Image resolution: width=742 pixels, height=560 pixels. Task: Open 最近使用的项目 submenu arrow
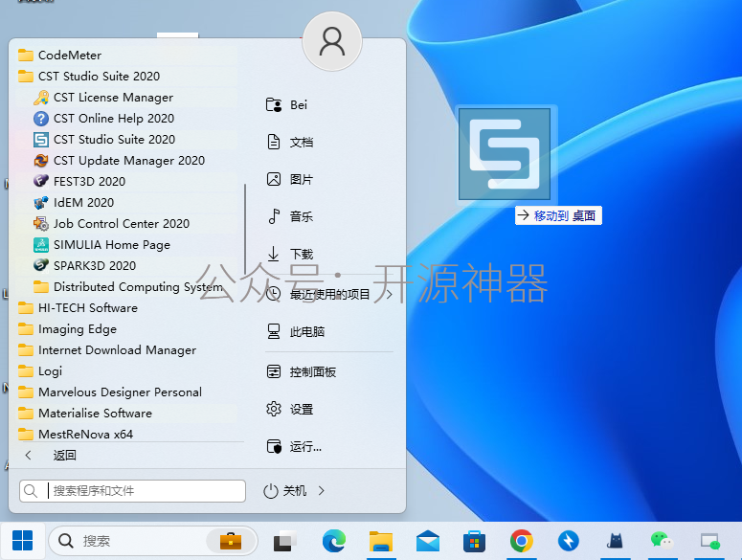point(390,294)
